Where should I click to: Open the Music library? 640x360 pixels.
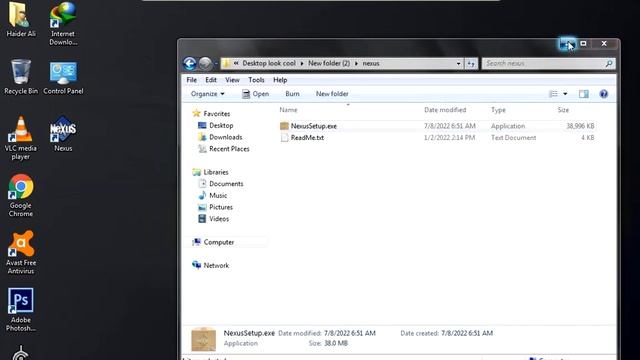tap(212, 196)
